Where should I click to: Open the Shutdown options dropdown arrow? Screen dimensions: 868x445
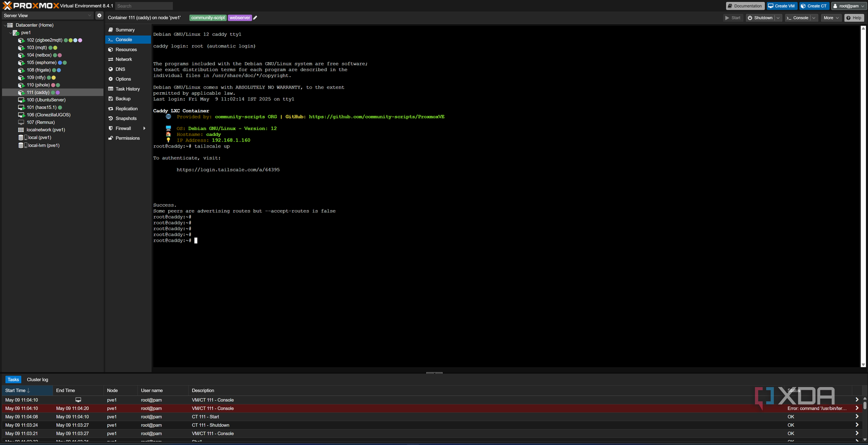click(778, 18)
